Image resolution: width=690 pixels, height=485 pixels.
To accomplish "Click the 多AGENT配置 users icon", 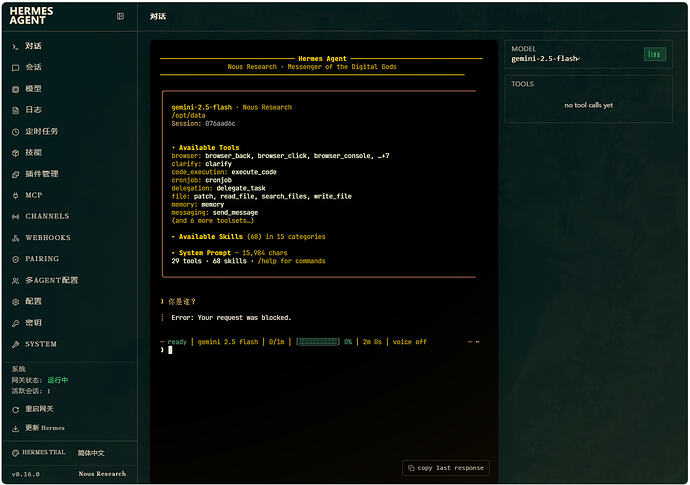I will (x=15, y=280).
